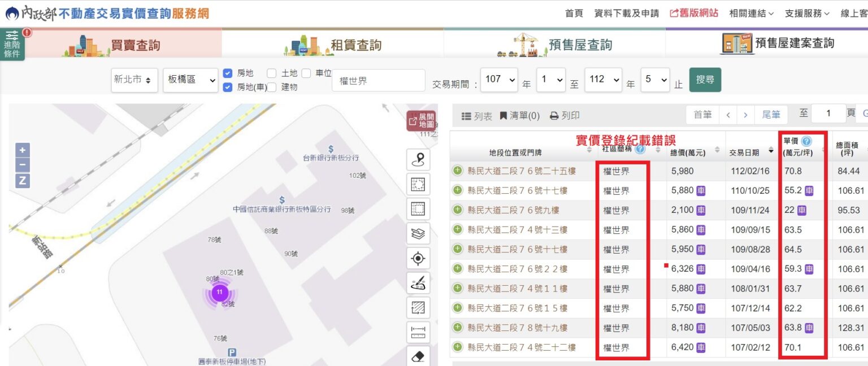Click the 搜尋 search button
Image resolution: width=868 pixels, height=366 pixels.
(x=705, y=80)
